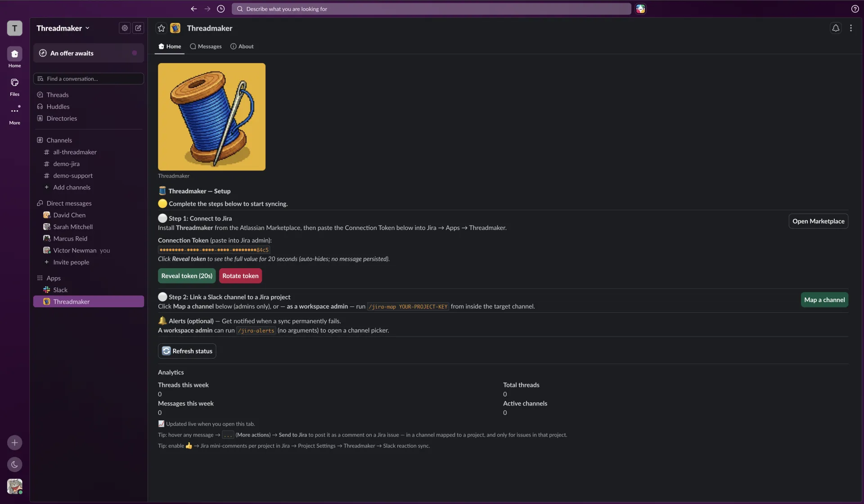864x504 pixels.
Task: Open notification bell settings
Action: point(835,28)
